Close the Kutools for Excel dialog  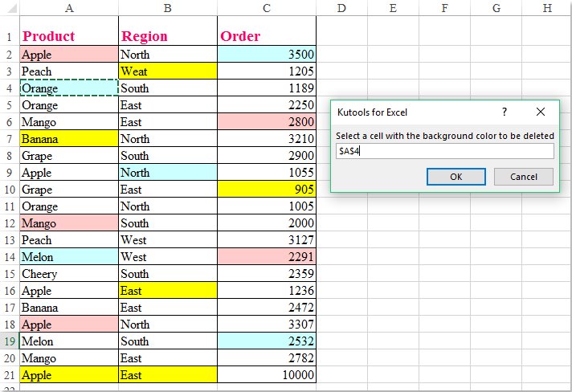coord(541,112)
